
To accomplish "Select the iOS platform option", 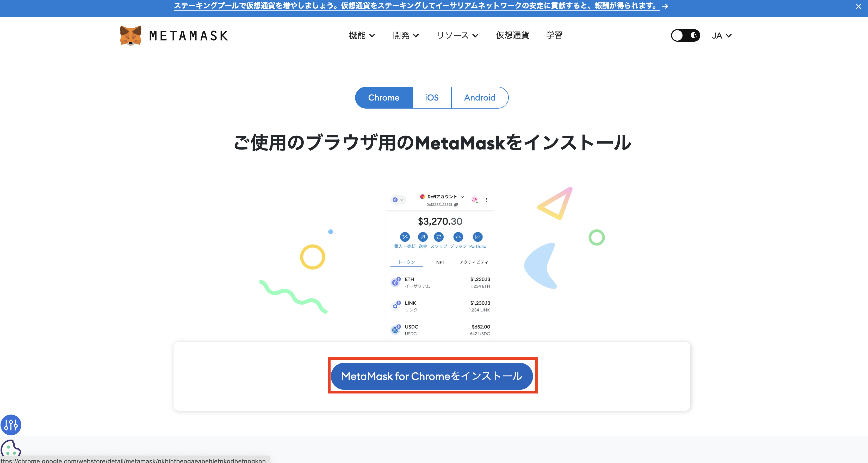I will point(432,98).
